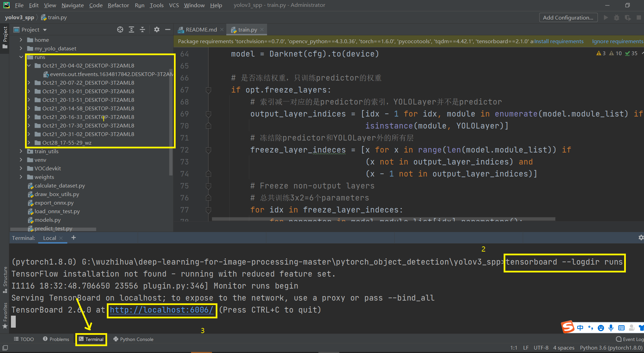Click the Stop square icon
This screenshot has width=644, height=353.
point(639,17)
